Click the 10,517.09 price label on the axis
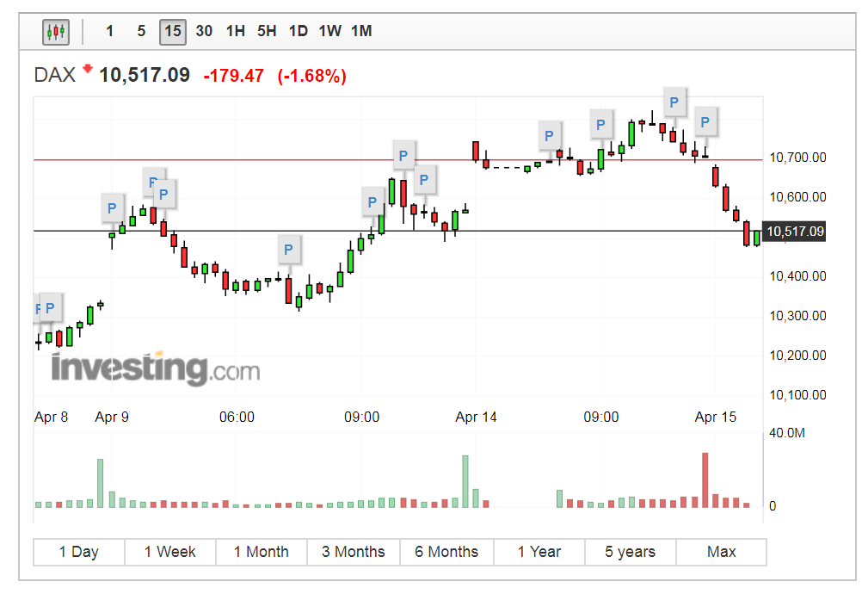868x594 pixels. [x=794, y=232]
